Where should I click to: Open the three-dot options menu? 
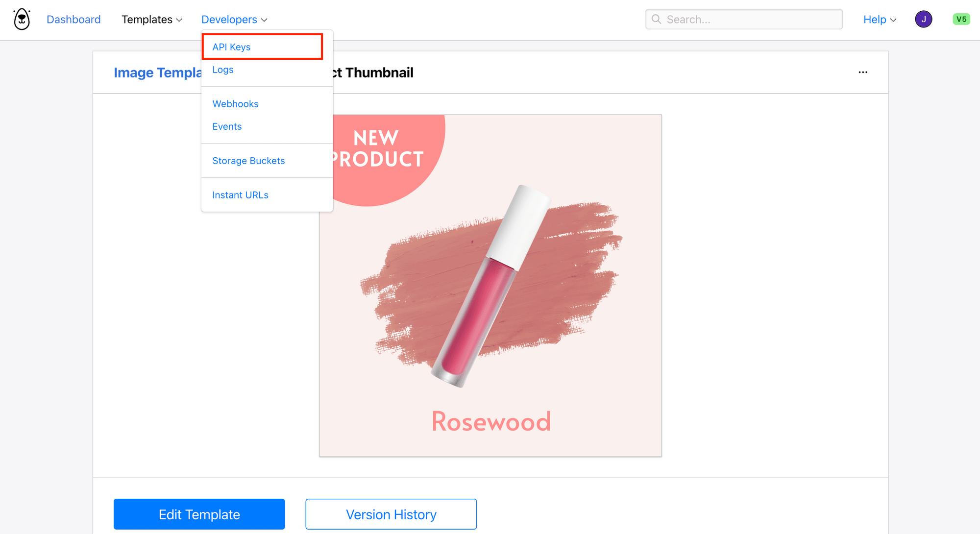click(x=863, y=72)
